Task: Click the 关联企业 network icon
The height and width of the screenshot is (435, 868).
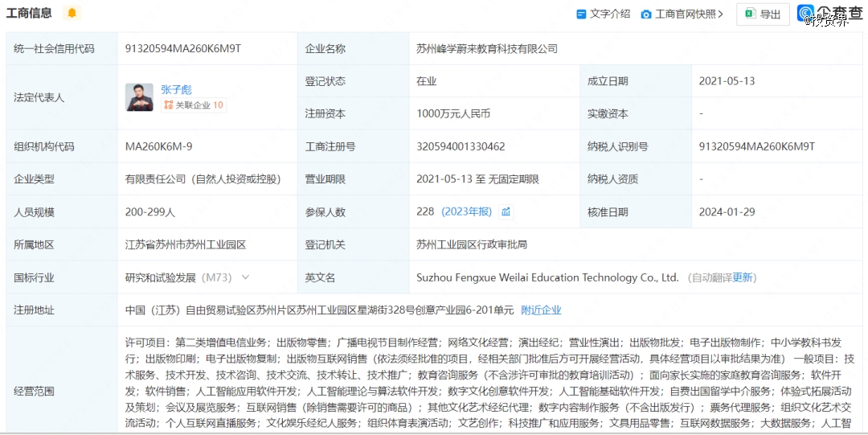Action: click(x=169, y=105)
